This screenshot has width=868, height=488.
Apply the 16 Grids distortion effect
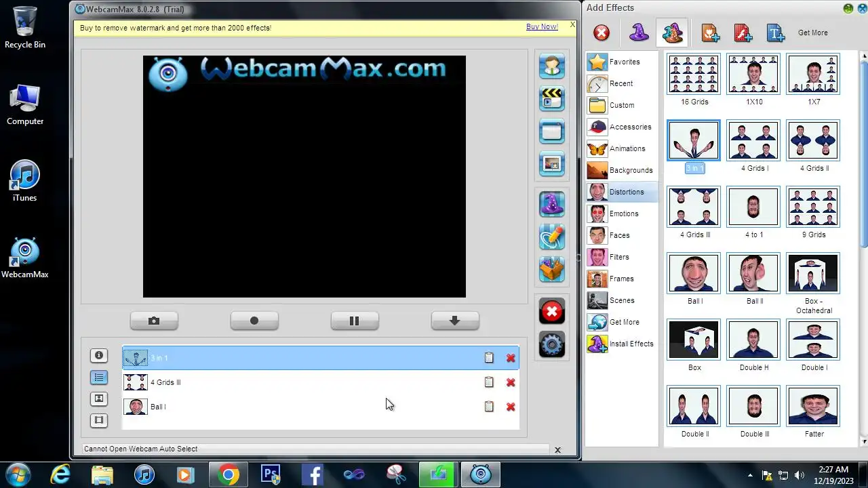click(x=694, y=74)
